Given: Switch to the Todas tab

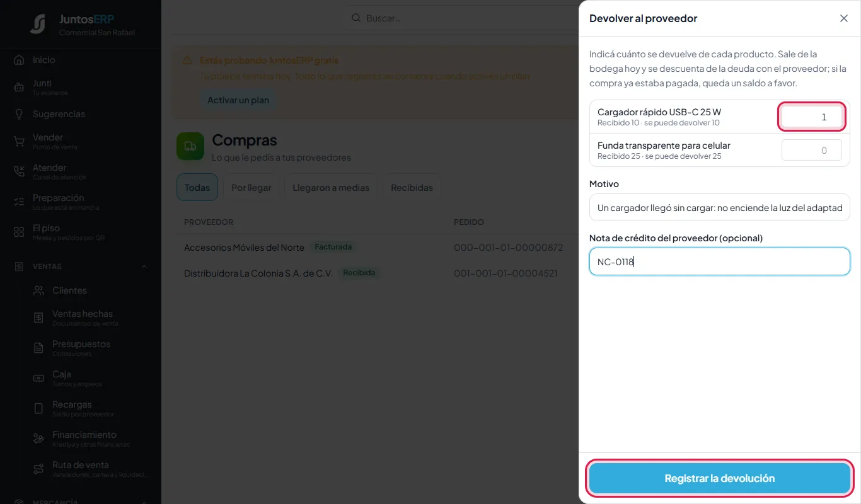Looking at the screenshot, I should point(197,188).
